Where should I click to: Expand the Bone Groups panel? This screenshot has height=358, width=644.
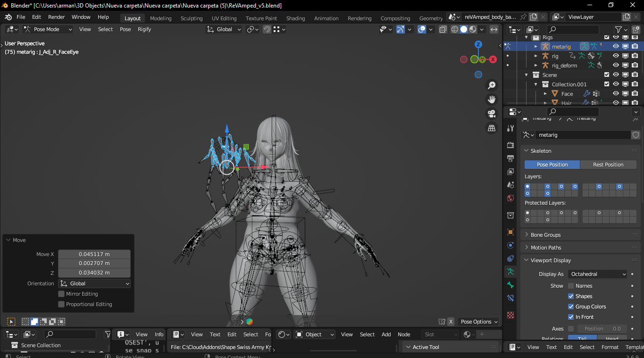[545, 235]
